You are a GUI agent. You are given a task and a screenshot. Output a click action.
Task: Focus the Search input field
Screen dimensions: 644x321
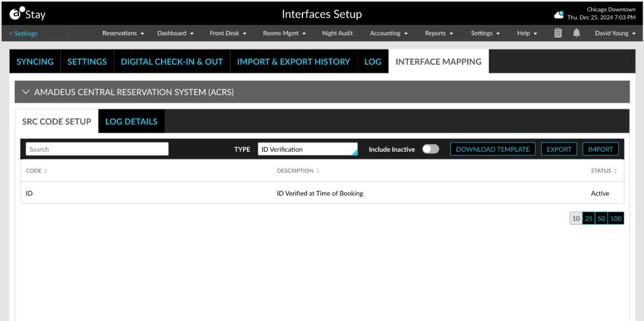click(x=97, y=149)
